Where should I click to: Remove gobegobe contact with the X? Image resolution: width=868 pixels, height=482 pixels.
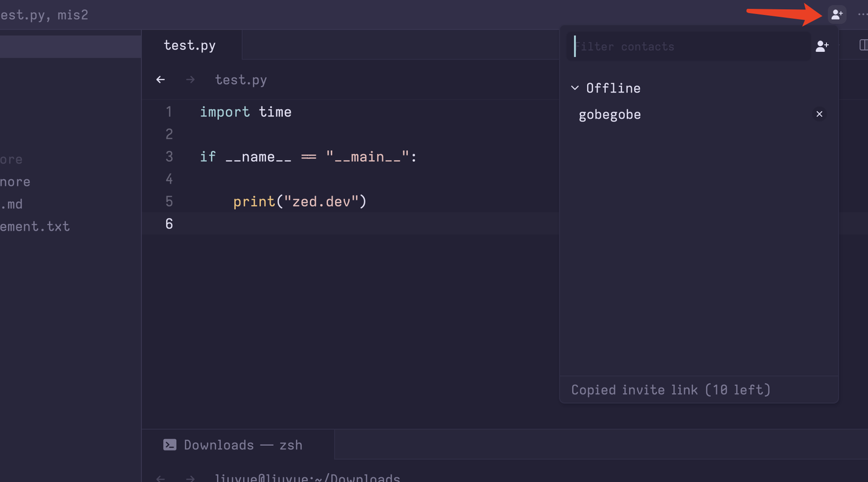pos(819,113)
